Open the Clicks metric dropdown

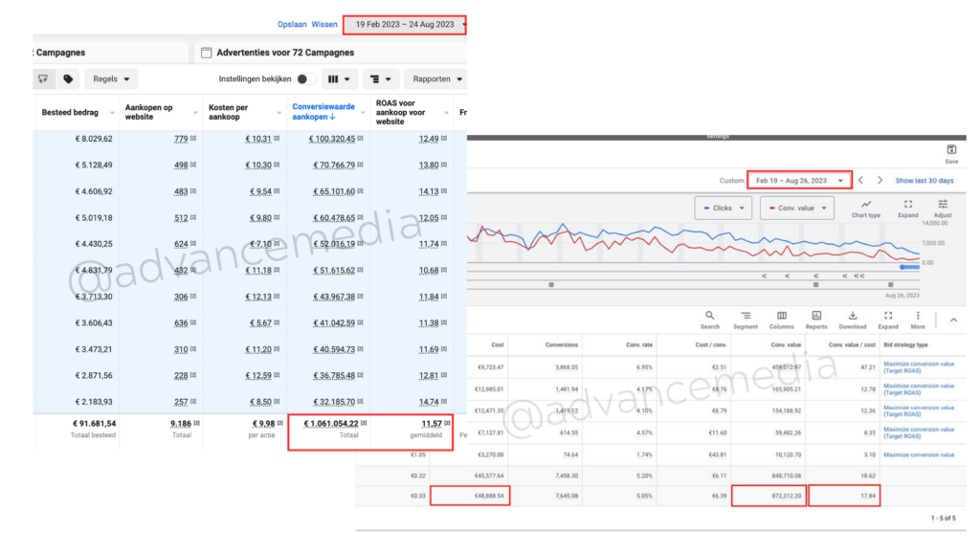(723, 208)
